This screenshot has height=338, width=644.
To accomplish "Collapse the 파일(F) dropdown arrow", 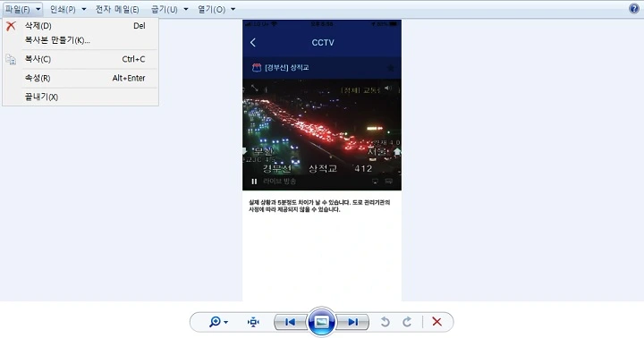I will coord(38,9).
